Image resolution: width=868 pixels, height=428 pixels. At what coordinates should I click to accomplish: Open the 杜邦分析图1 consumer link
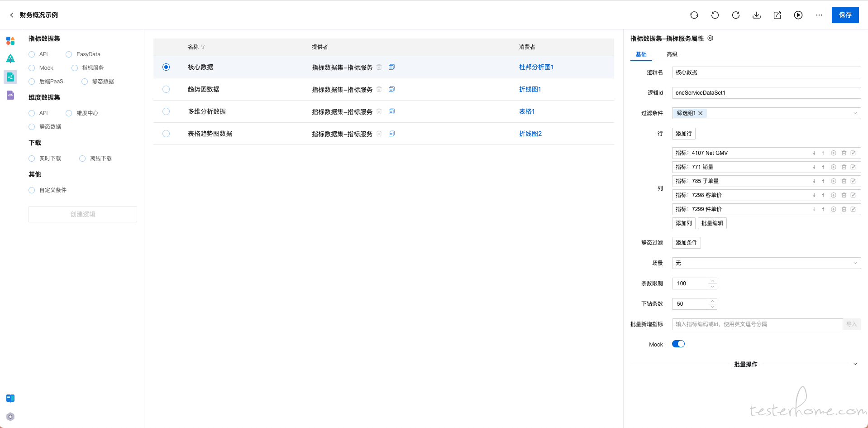(536, 67)
